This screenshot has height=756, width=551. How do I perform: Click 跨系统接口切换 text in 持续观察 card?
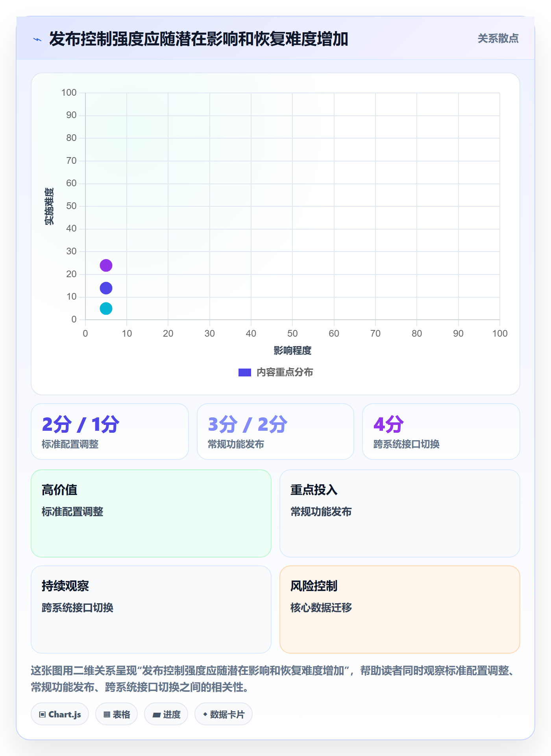coord(78,608)
